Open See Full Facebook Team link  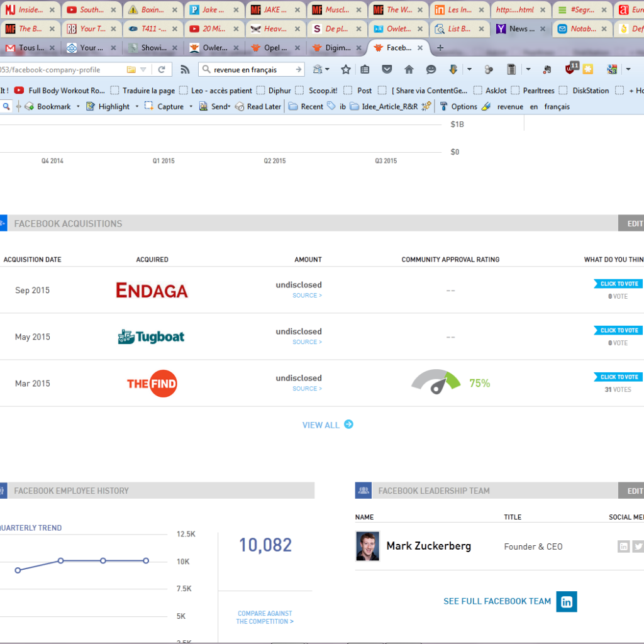497,601
